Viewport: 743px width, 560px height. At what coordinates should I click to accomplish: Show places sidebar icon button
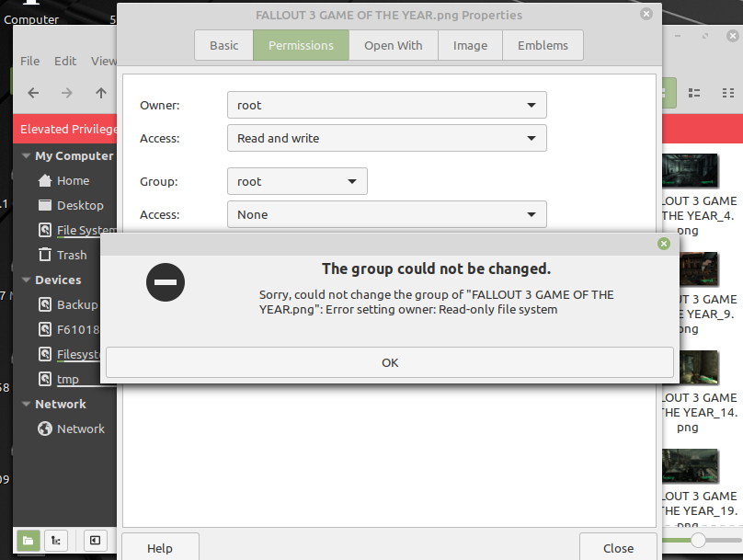pos(28,541)
